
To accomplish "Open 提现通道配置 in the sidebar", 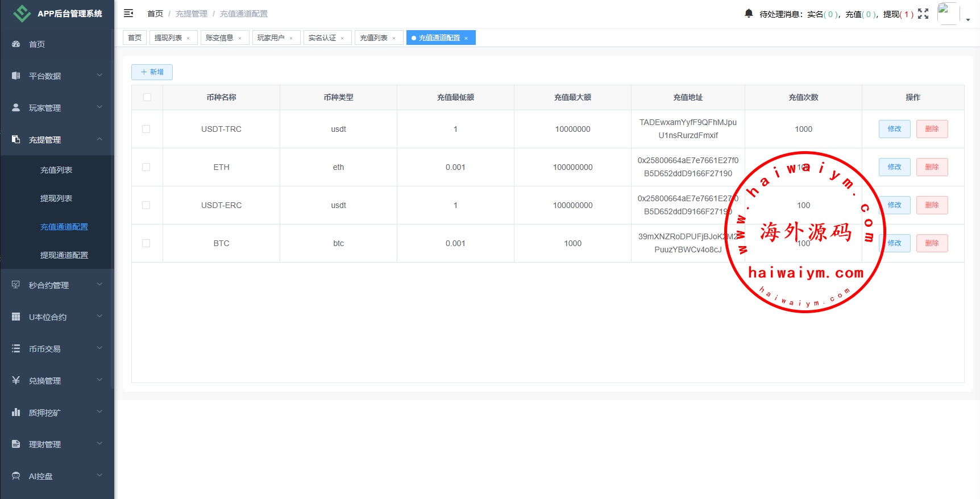I will [x=64, y=255].
